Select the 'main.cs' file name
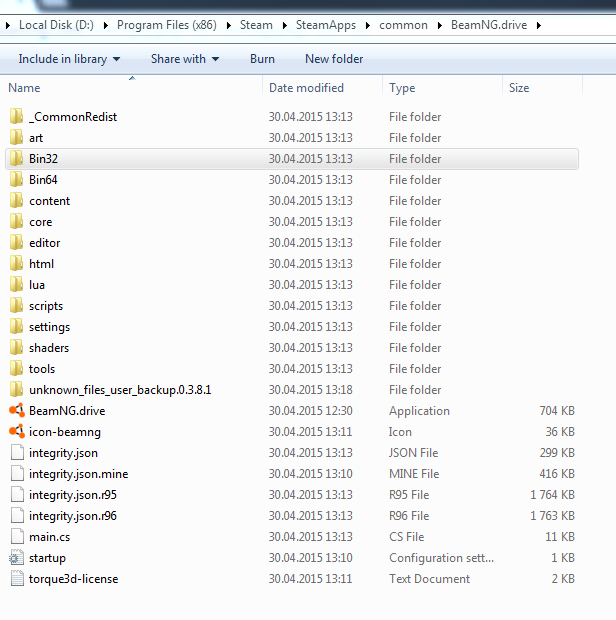Image resolution: width=616 pixels, height=620 pixels. [x=49, y=537]
